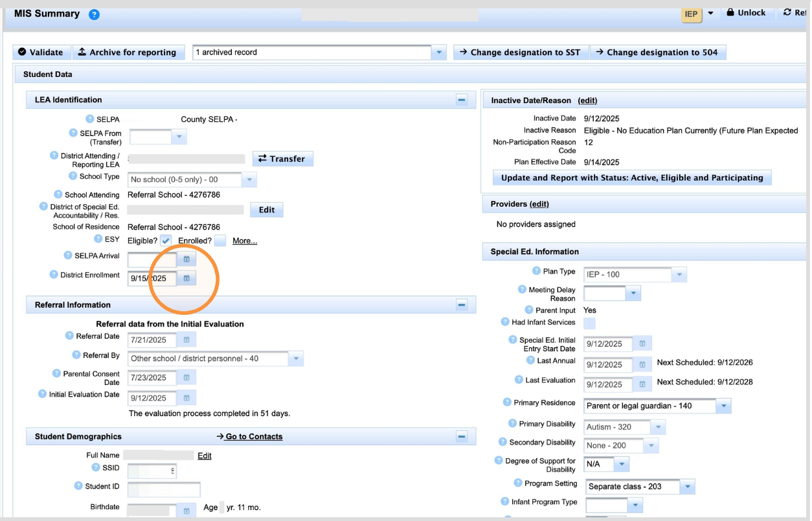812x521 pixels.
Task: Click the Transfer button
Action: point(282,159)
